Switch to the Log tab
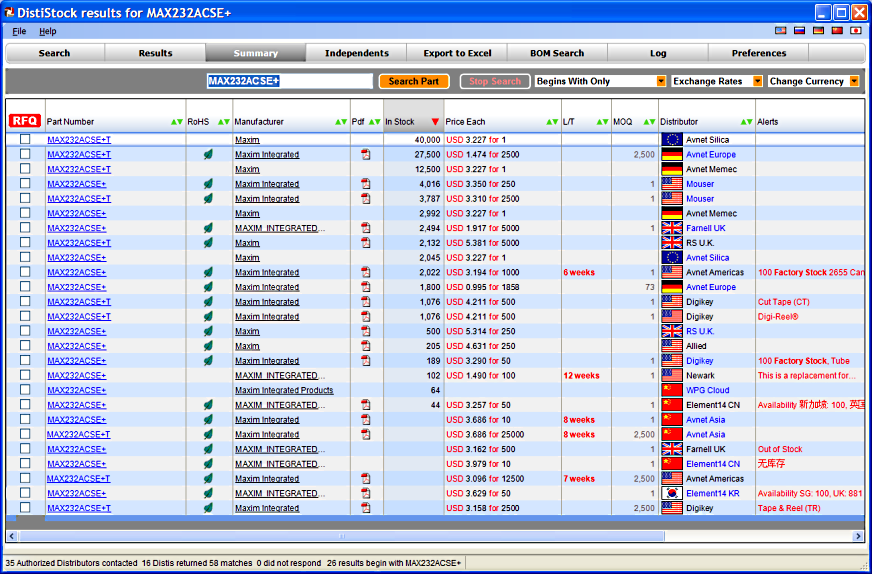This screenshot has width=872, height=574. [658, 53]
